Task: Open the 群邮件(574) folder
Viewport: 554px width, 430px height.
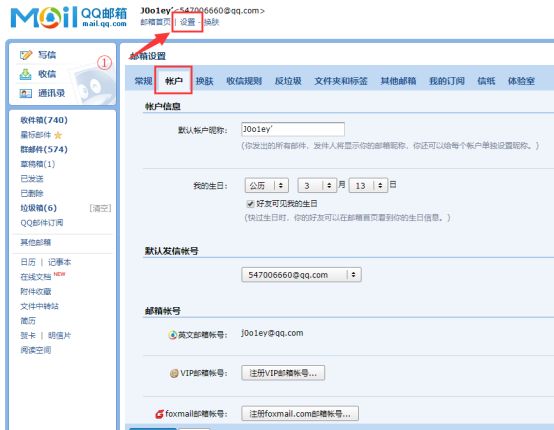Action: (x=44, y=149)
